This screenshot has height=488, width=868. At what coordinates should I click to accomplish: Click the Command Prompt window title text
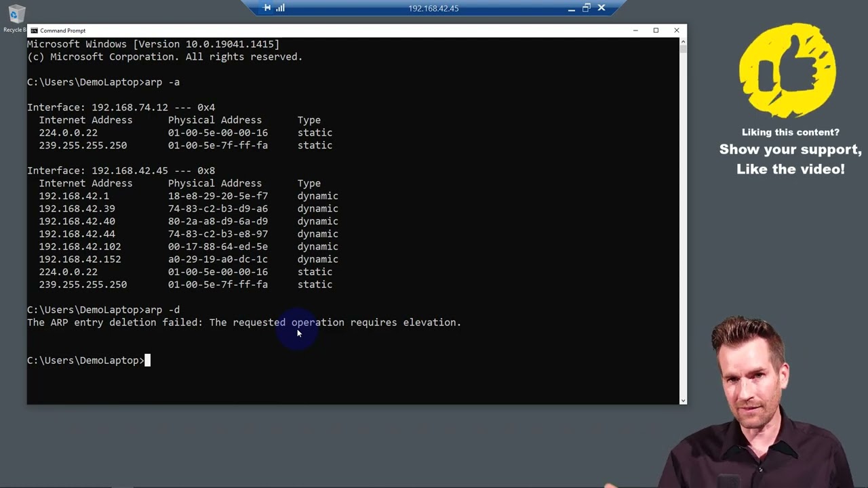pyautogui.click(x=62, y=30)
